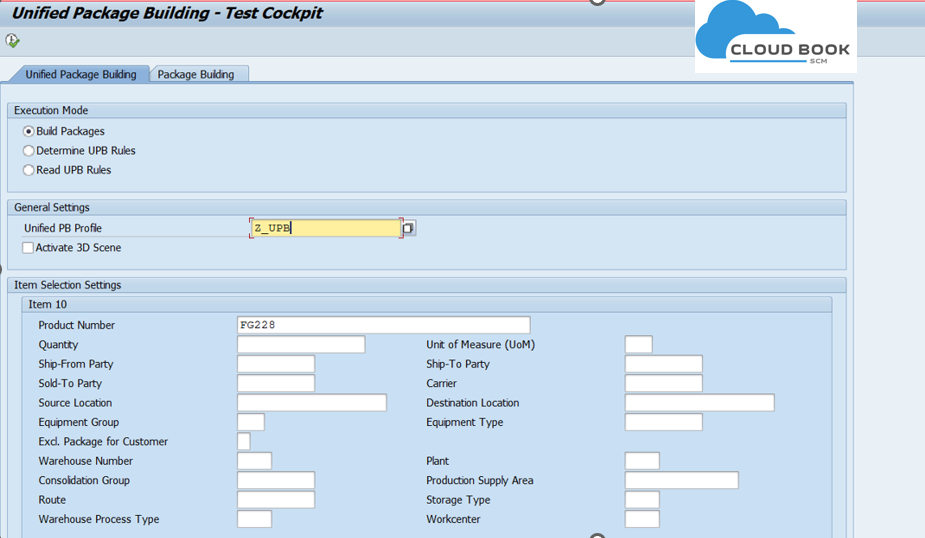Click the Cloud Book SCM logo

point(775,37)
